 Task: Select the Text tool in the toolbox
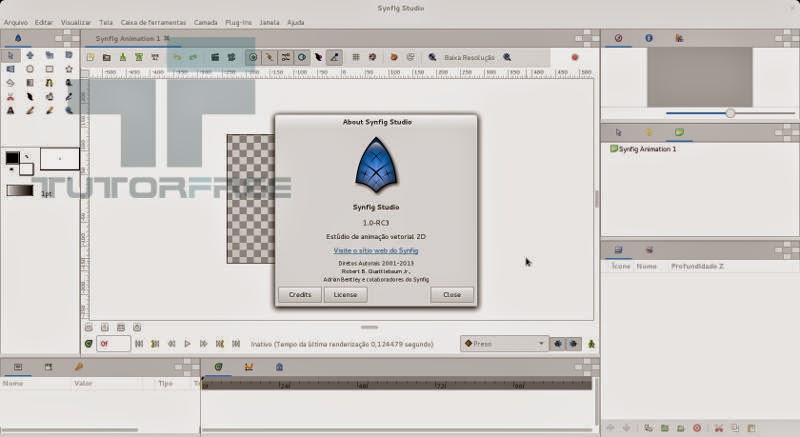[x=11, y=110]
